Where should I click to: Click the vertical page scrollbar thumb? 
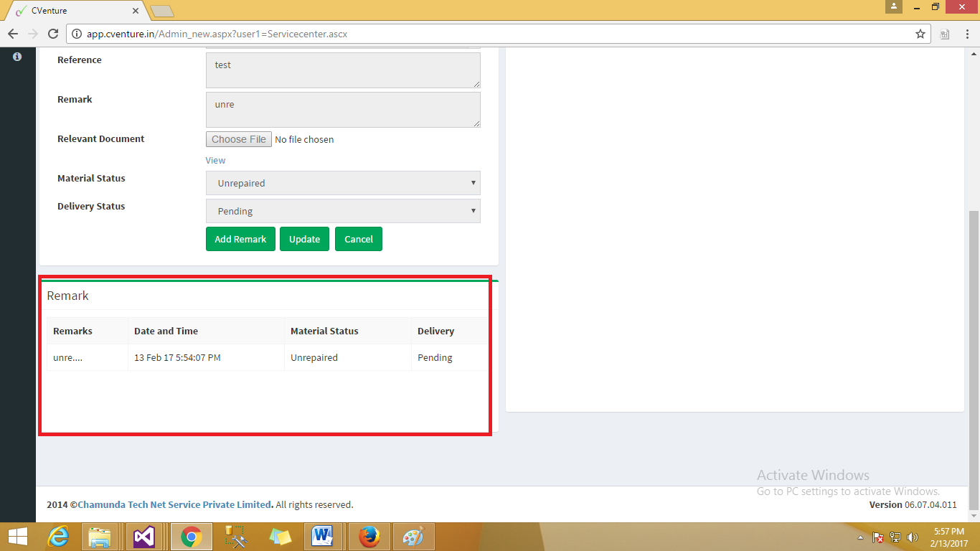tap(974, 359)
